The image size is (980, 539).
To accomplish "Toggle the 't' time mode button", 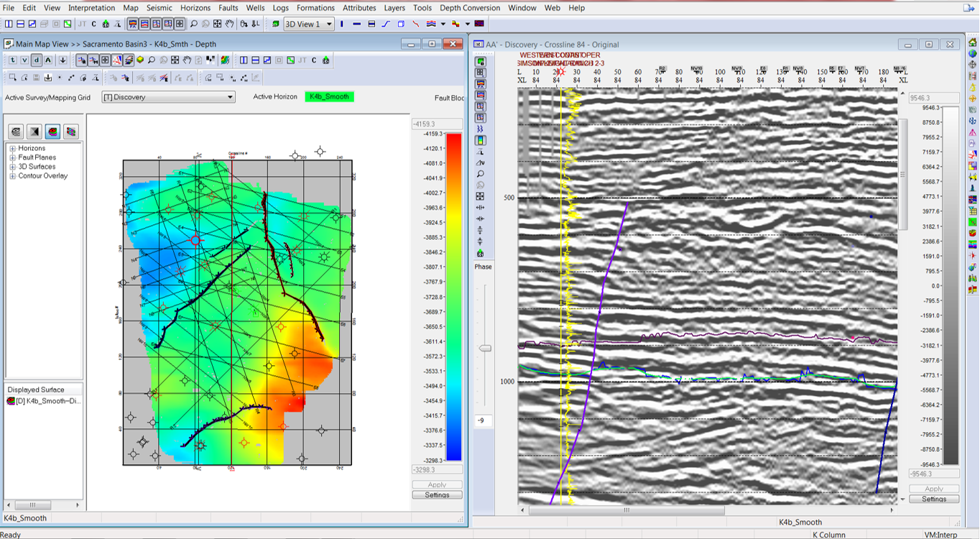I will point(13,60).
